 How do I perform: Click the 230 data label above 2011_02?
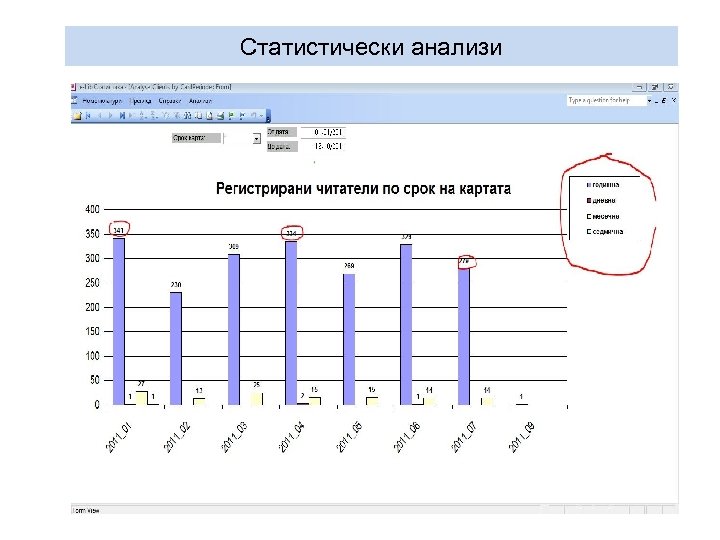coord(176,285)
